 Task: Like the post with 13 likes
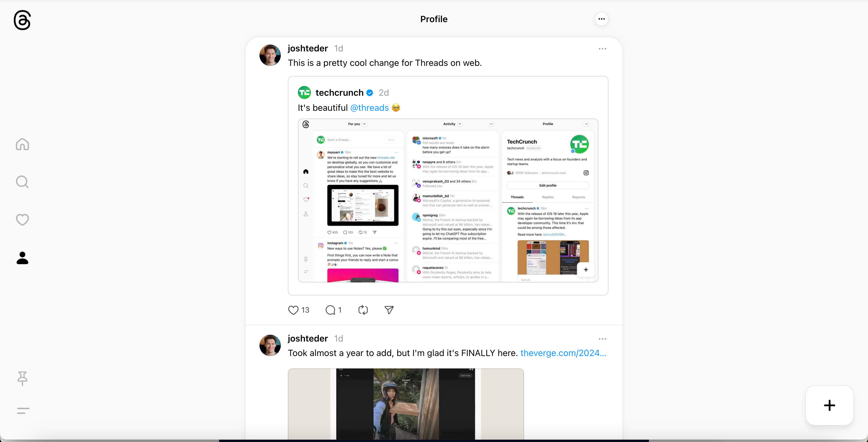pos(293,310)
